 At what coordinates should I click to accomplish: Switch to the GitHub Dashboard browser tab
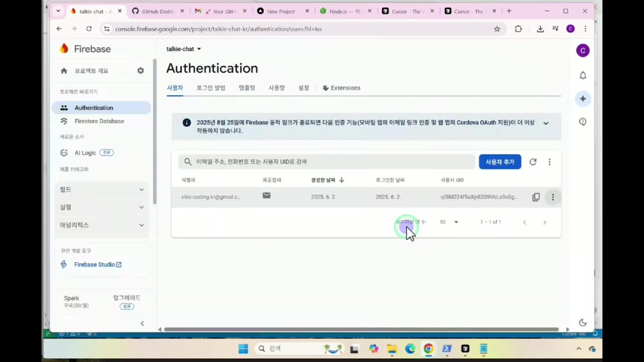(157, 11)
